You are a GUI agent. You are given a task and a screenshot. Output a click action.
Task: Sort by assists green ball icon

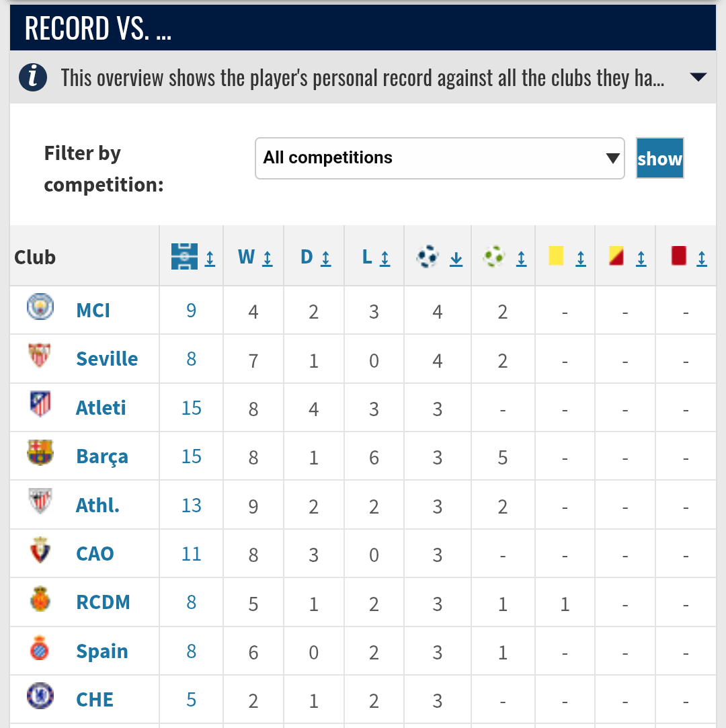[x=493, y=256]
